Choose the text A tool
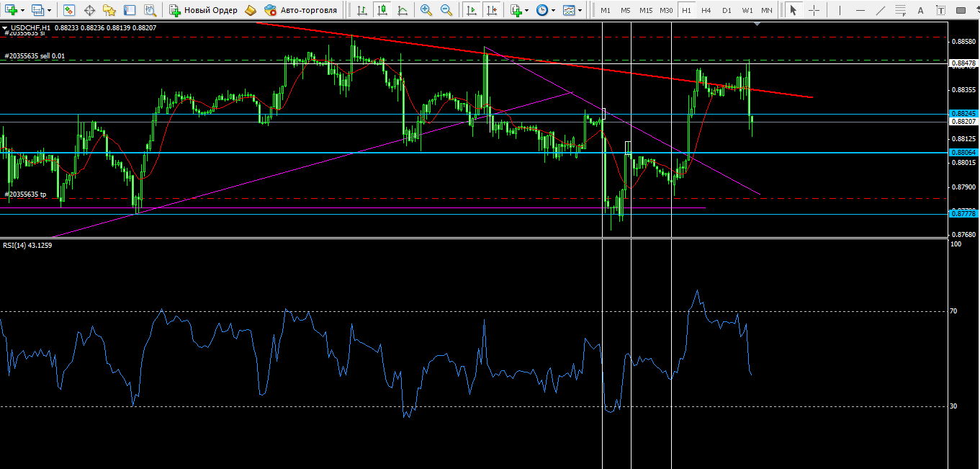The height and width of the screenshot is (469, 980). 920,10
